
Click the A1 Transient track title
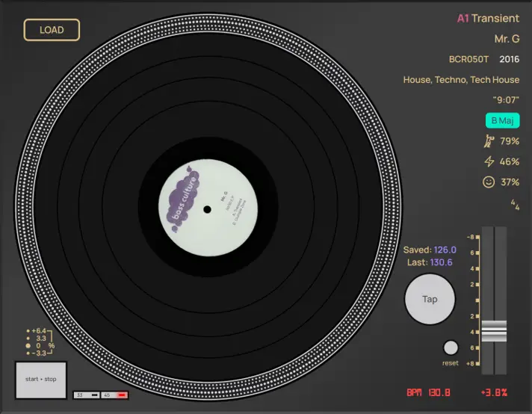pyautogui.click(x=488, y=19)
